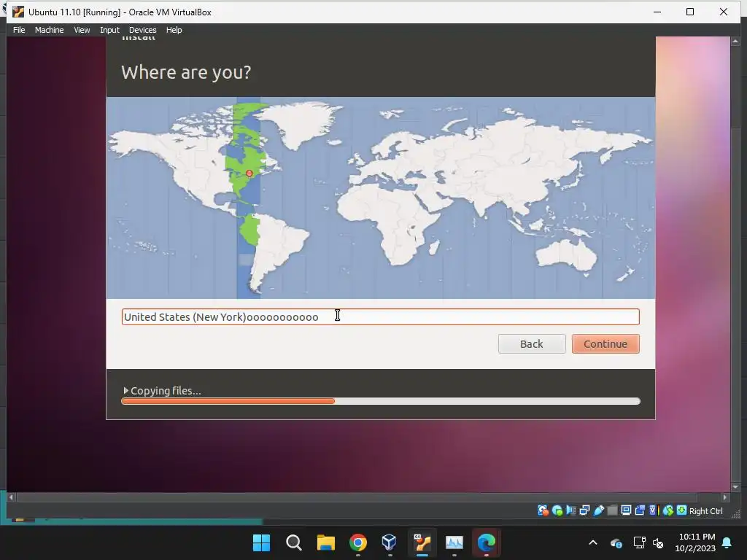Click the hard disk activity indicator icon

click(x=543, y=510)
